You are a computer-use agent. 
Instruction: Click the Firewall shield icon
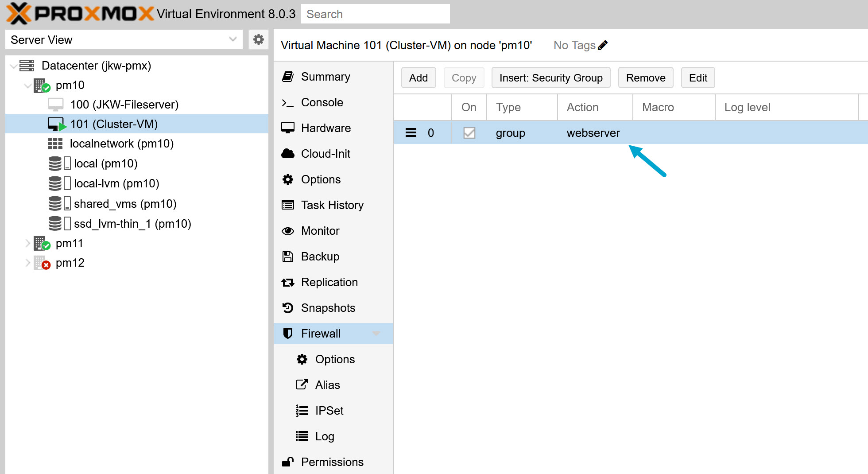coord(288,333)
